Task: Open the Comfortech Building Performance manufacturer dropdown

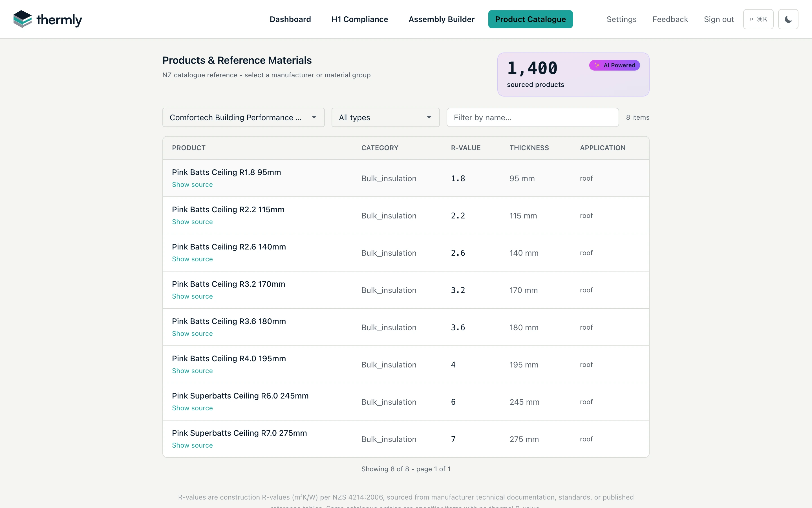Action: click(x=243, y=117)
